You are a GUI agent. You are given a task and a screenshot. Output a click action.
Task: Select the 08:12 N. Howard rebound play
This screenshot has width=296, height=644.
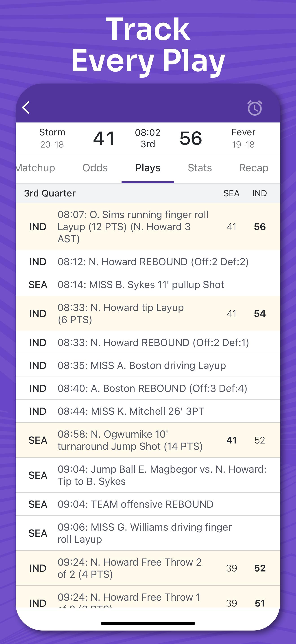point(153,262)
